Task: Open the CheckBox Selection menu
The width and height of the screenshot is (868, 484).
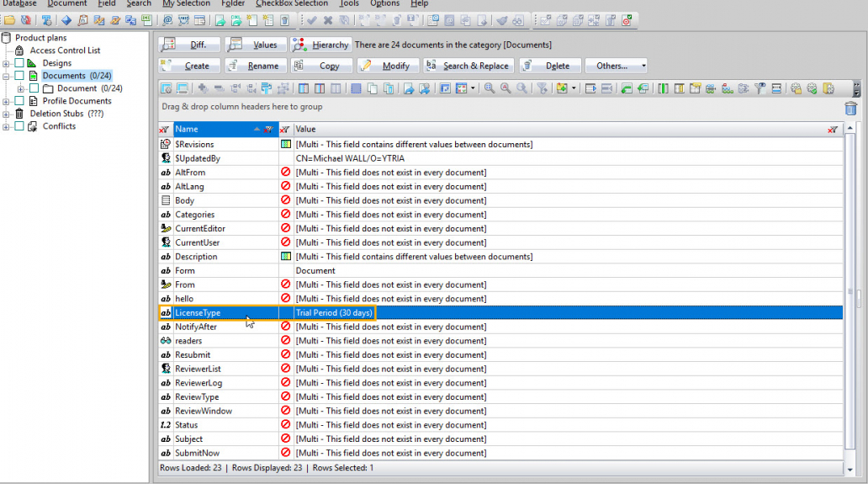Action: pyautogui.click(x=292, y=3)
